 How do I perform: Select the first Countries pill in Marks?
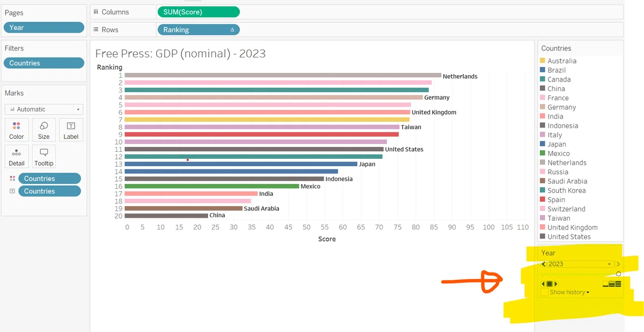pyautogui.click(x=49, y=179)
